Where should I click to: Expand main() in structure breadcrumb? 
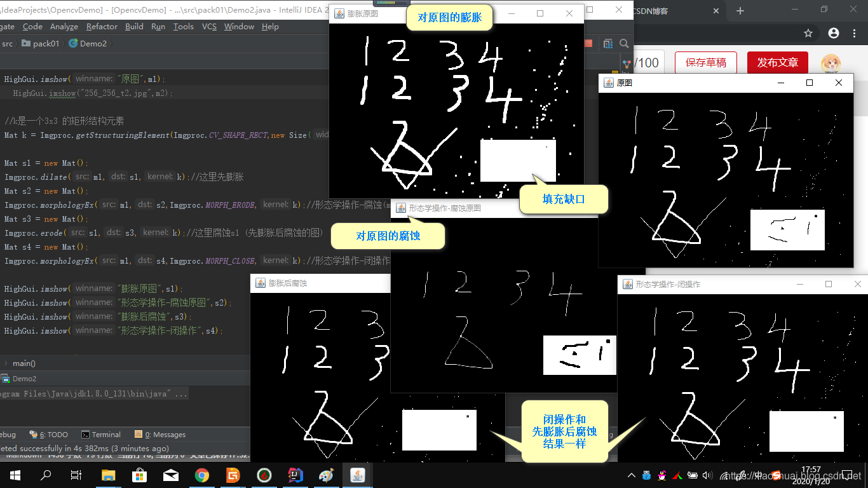coord(24,363)
